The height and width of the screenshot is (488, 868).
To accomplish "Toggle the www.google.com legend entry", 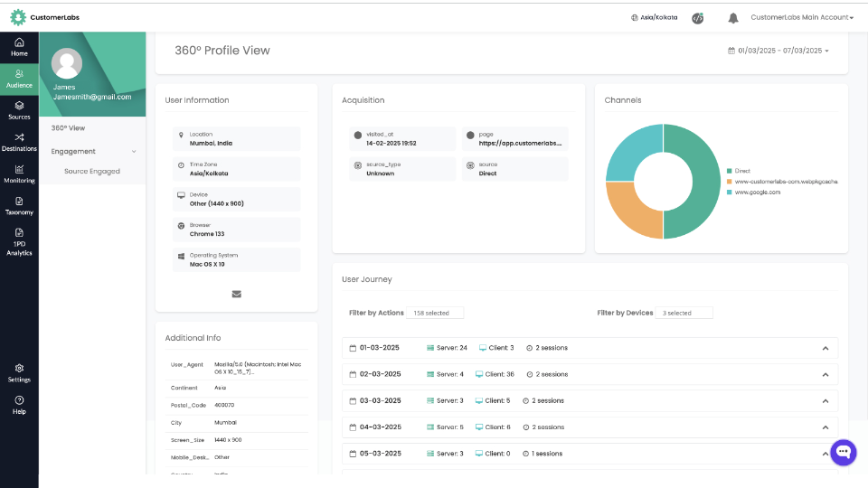I will point(753,192).
